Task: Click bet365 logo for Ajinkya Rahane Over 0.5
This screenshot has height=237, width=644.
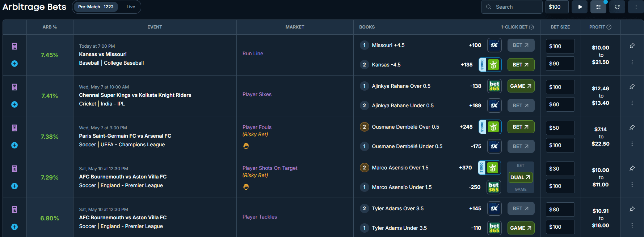Action: [x=494, y=86]
